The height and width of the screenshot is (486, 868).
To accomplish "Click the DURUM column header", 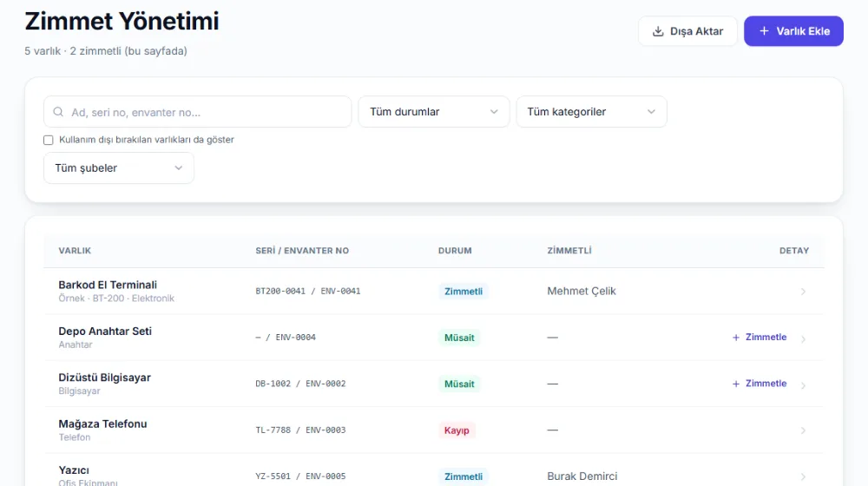I will tap(455, 251).
